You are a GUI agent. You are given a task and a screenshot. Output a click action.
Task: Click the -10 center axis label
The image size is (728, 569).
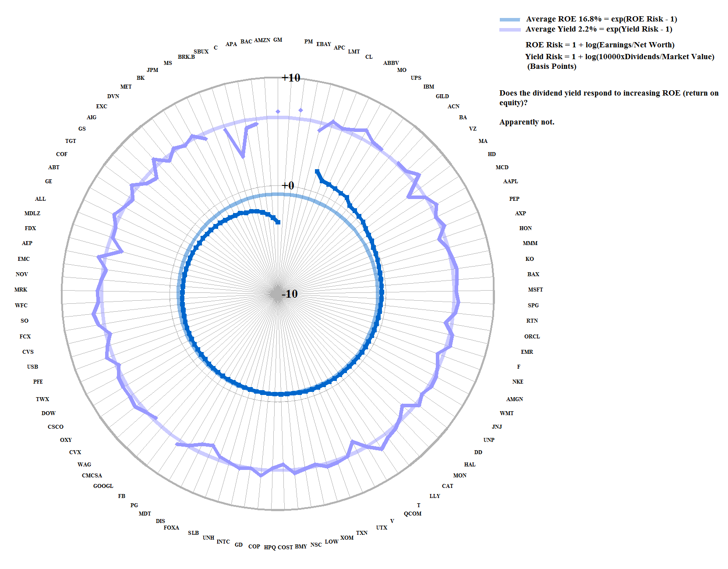(x=289, y=294)
